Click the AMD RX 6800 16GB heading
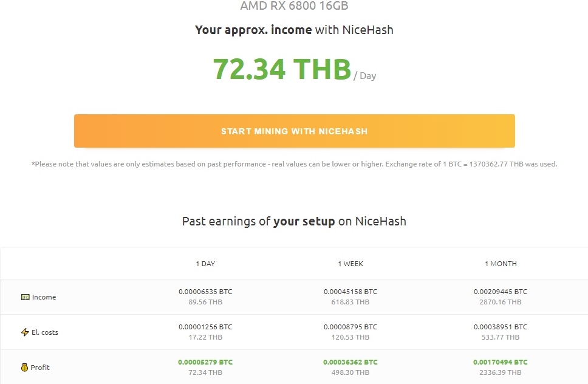Viewport: 588px width, 384px height. (x=295, y=5)
